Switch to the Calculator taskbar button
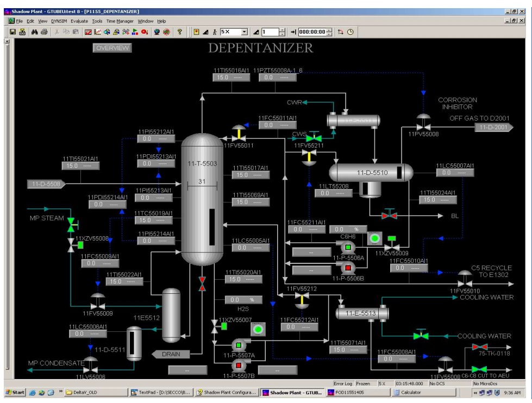The height and width of the screenshot is (403, 532). click(424, 393)
